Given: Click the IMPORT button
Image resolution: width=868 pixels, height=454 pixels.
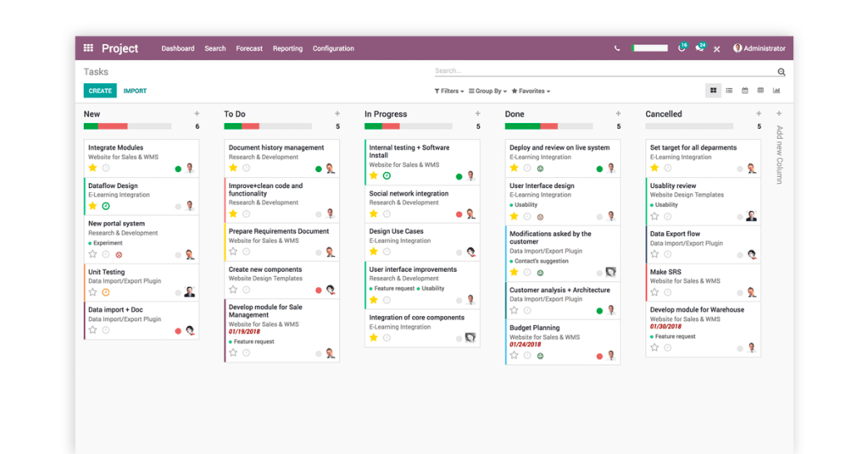Looking at the screenshot, I should 135,91.
